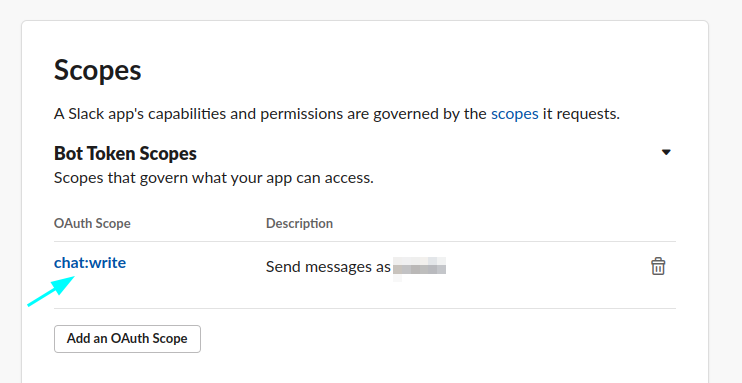Follow the blue scopes documentation link

pyautogui.click(x=514, y=114)
